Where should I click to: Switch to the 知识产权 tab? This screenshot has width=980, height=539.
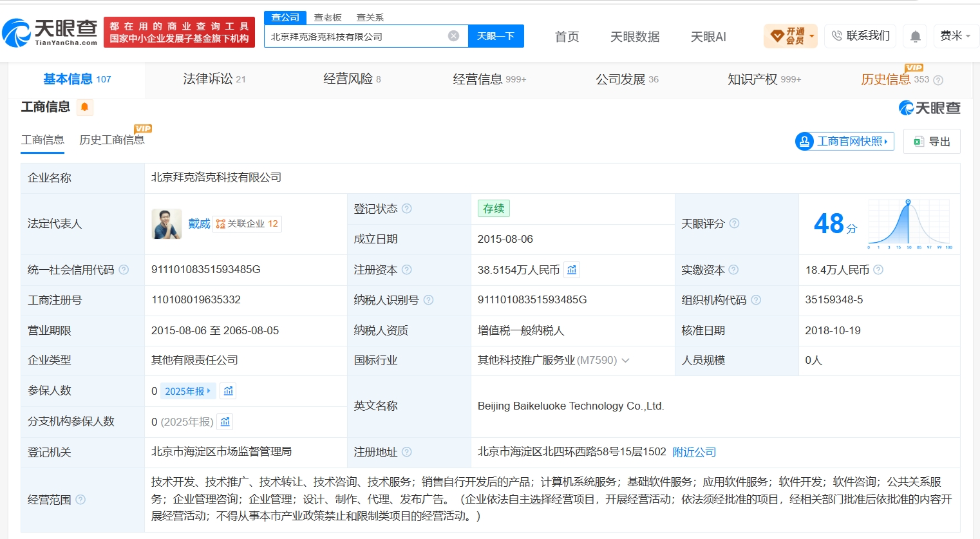[x=764, y=79]
